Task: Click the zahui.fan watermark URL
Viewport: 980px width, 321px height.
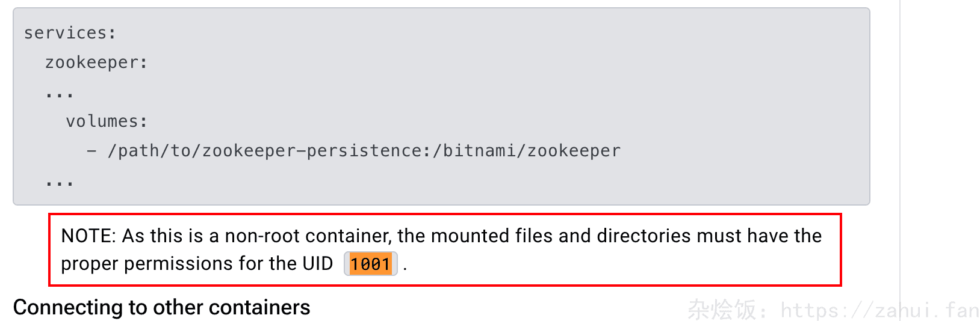Action: point(879,310)
